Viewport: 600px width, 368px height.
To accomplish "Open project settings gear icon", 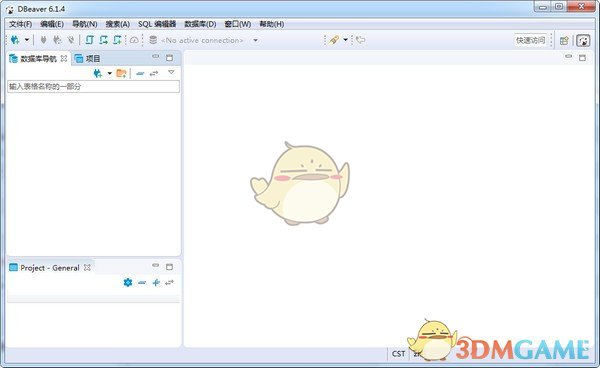I will click(128, 283).
